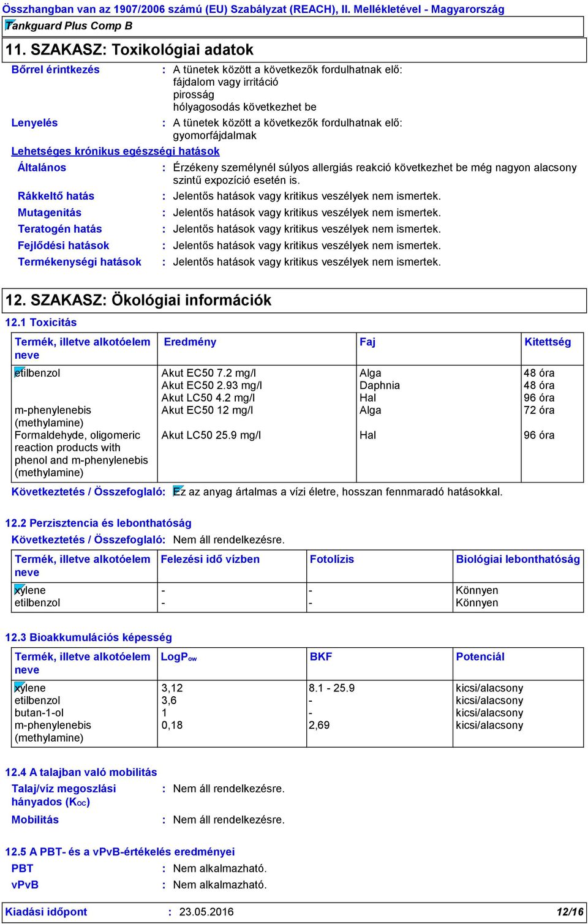Click the LogPow value "0,18"
Image resolution: width=588 pixels, height=924 pixels.
point(172,726)
